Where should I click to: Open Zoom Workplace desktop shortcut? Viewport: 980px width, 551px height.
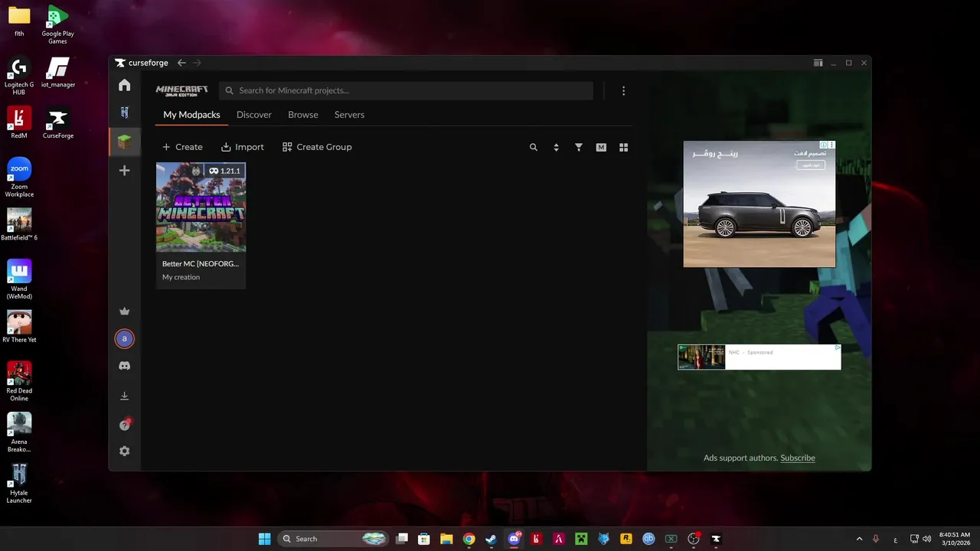tap(19, 178)
